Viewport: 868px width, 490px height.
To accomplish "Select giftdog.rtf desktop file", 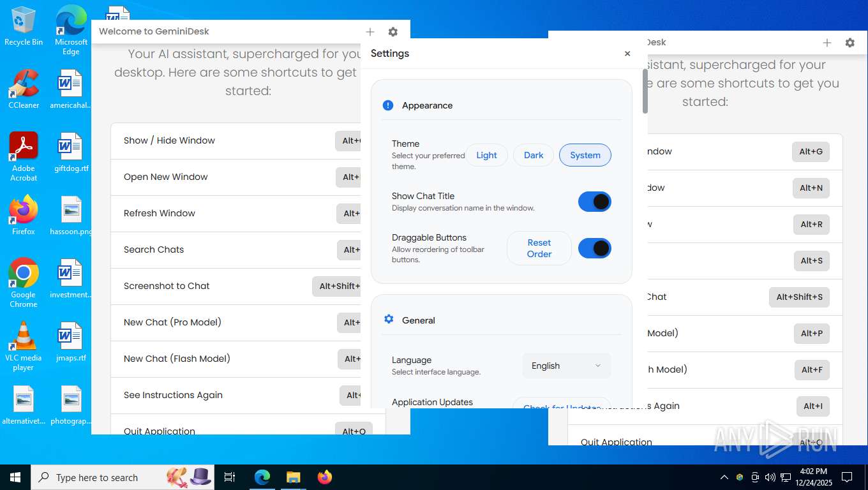I will (71, 152).
